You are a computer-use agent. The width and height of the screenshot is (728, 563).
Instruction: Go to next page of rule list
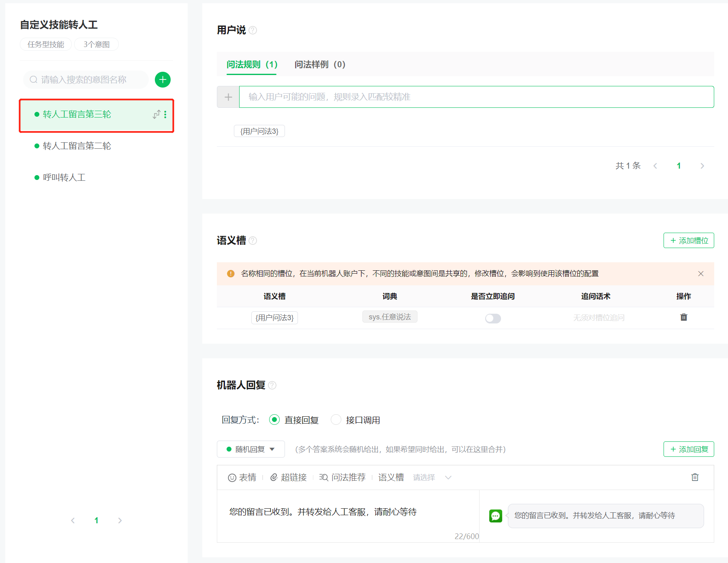click(702, 166)
